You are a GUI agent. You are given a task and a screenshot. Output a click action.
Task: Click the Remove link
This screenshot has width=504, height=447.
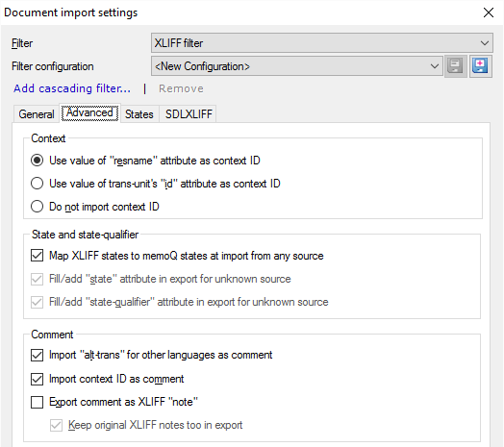(x=181, y=88)
